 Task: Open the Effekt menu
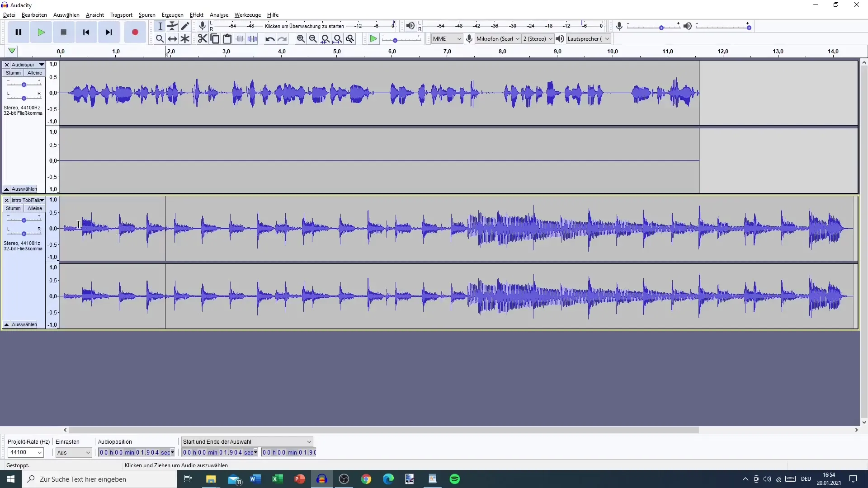click(x=196, y=15)
